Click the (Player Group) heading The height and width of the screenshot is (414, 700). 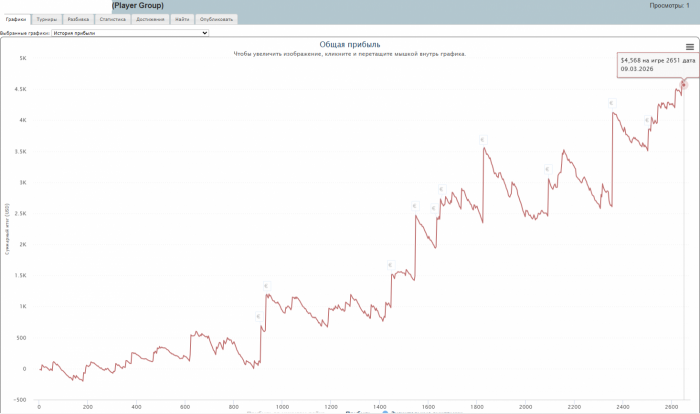138,5
